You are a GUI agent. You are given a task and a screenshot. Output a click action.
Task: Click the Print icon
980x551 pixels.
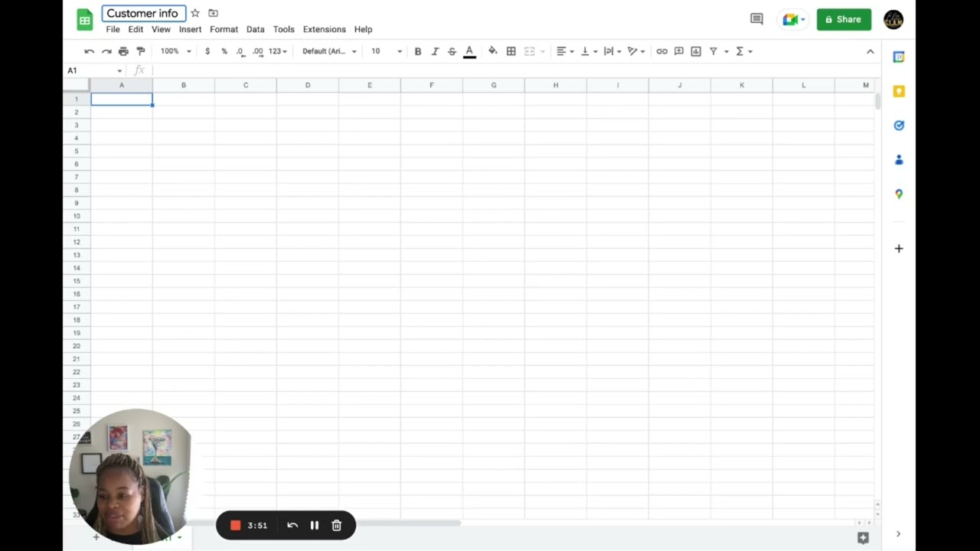tap(123, 51)
